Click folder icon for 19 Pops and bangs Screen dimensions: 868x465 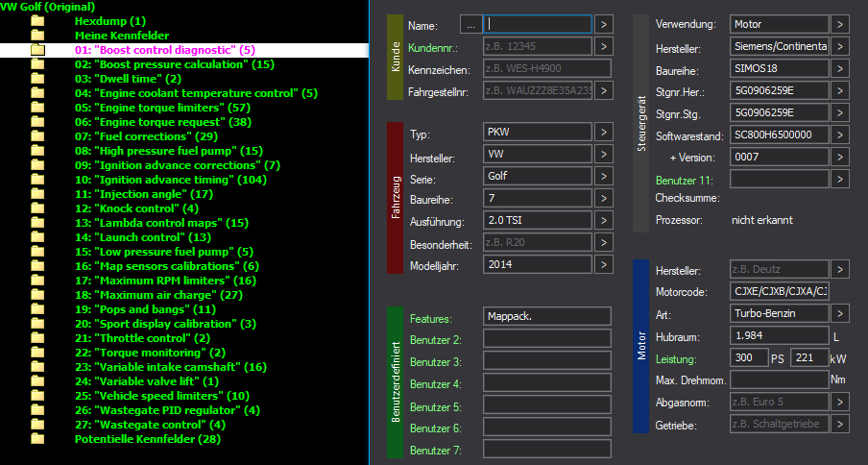coord(37,309)
